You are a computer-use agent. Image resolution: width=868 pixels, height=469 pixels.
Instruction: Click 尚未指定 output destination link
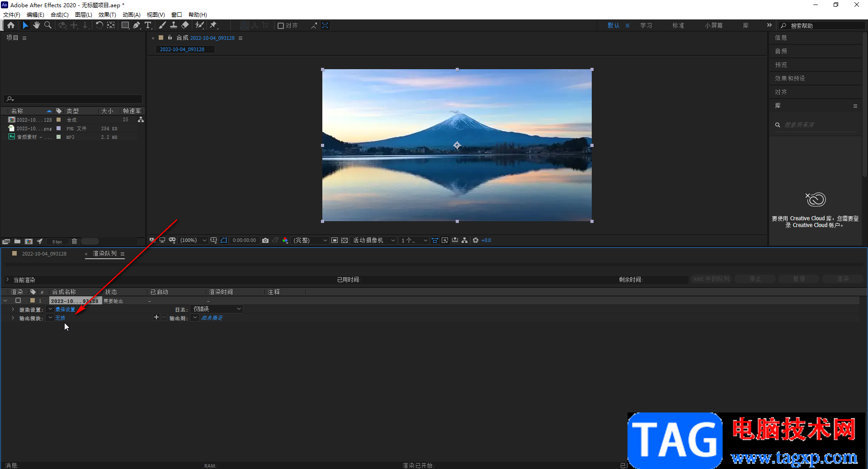[212, 318]
